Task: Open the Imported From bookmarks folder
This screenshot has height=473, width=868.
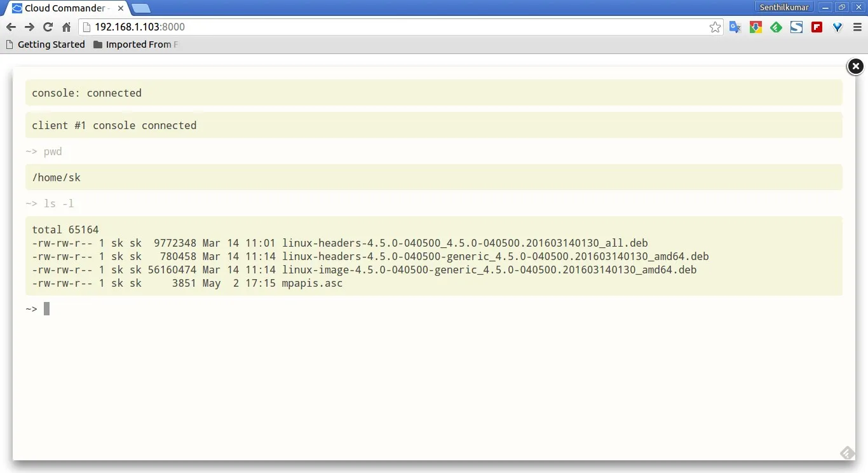Action: click(135, 45)
